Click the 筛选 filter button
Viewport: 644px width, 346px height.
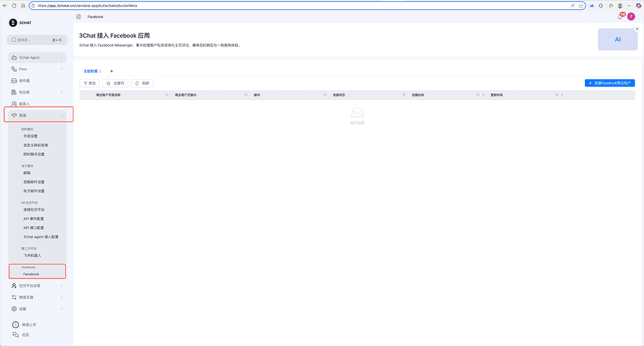coord(90,83)
